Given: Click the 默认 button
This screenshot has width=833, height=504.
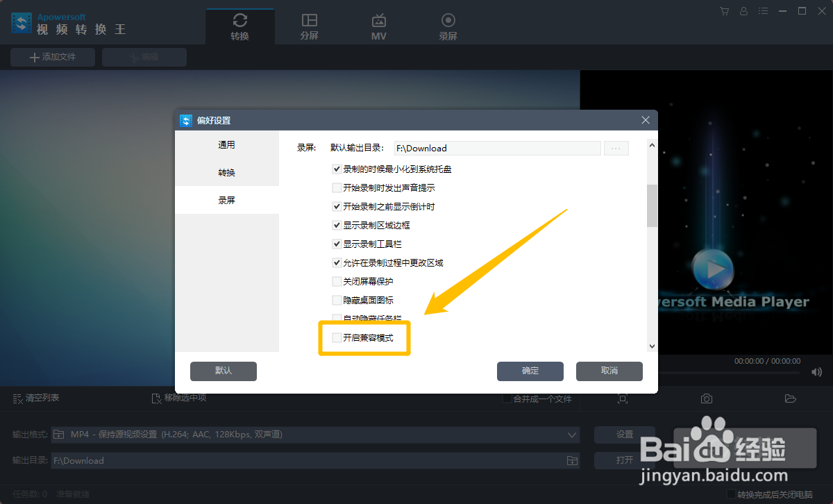Looking at the screenshot, I should pos(224,371).
